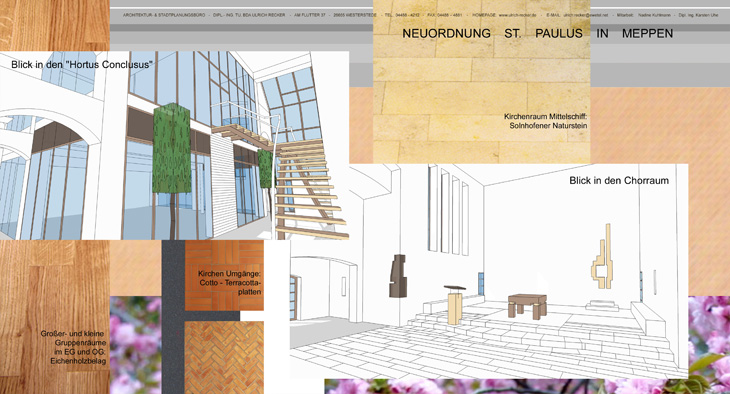Open the 'Blick in den Chorraum' rendering
This screenshot has height=394, width=730.
point(489,271)
